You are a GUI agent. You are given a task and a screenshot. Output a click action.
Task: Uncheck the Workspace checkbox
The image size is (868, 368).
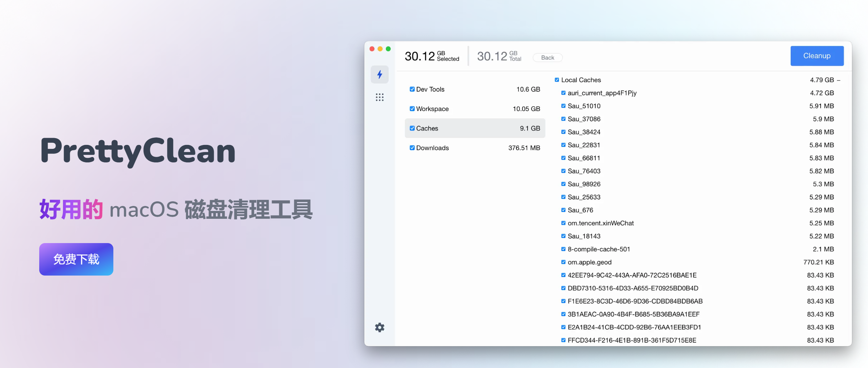[x=412, y=109]
